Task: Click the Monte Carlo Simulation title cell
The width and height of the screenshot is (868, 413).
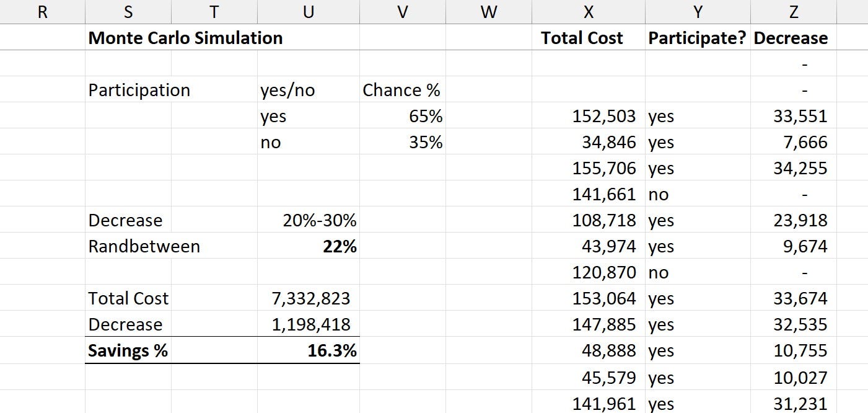Action: [185, 38]
